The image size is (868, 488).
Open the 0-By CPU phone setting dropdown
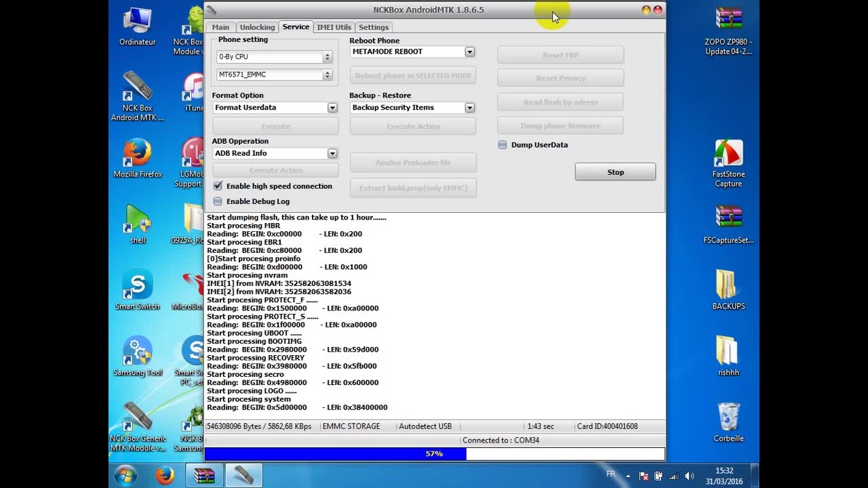click(274, 57)
